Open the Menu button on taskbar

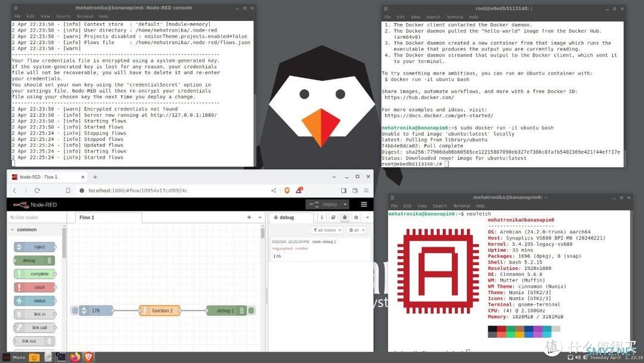point(14,357)
